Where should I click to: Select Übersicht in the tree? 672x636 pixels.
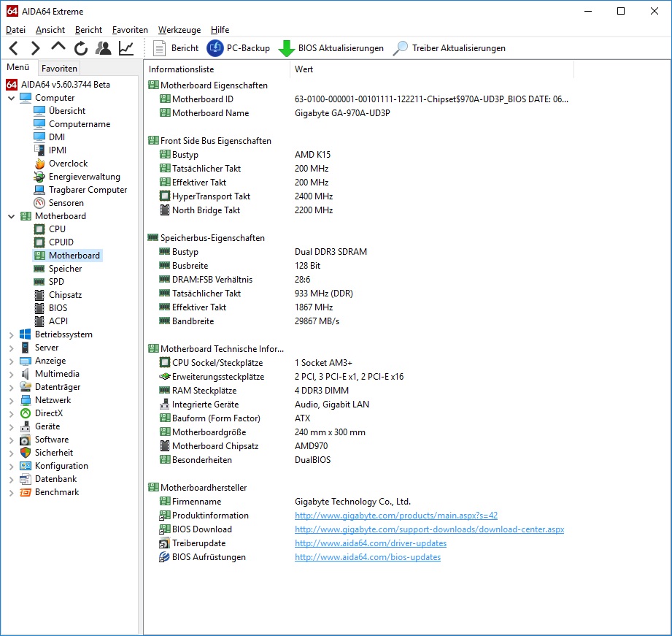pos(67,111)
